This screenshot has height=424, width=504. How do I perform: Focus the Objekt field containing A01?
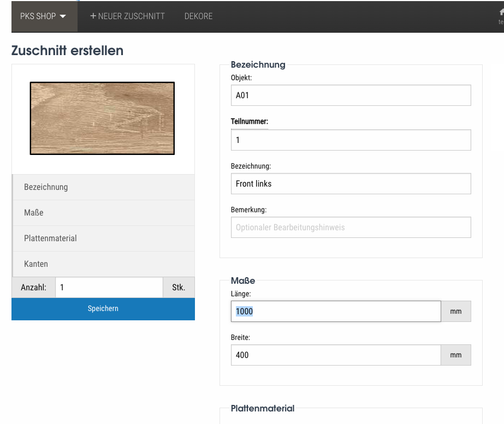351,95
